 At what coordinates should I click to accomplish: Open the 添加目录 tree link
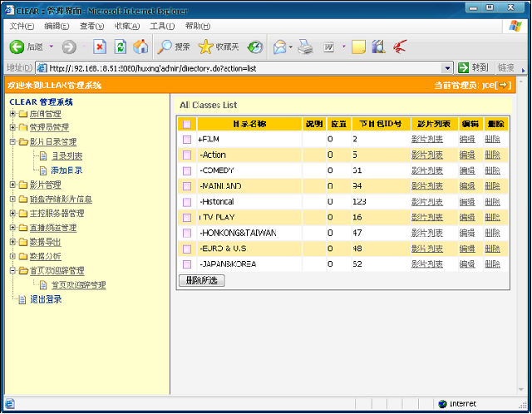(66, 170)
